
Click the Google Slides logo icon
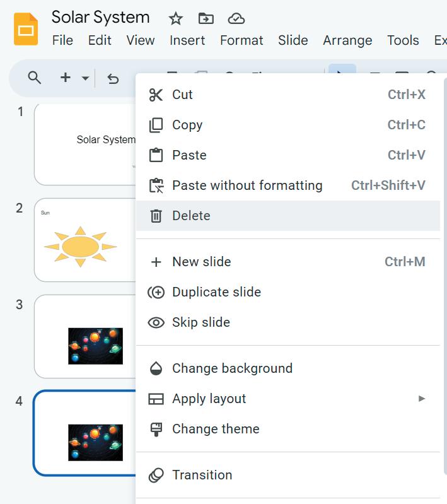(26, 29)
